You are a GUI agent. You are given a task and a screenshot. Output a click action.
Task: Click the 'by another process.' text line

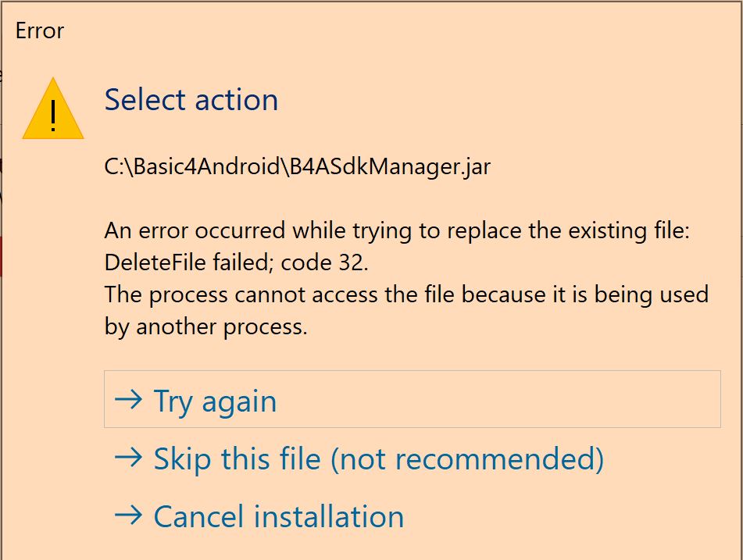(205, 326)
